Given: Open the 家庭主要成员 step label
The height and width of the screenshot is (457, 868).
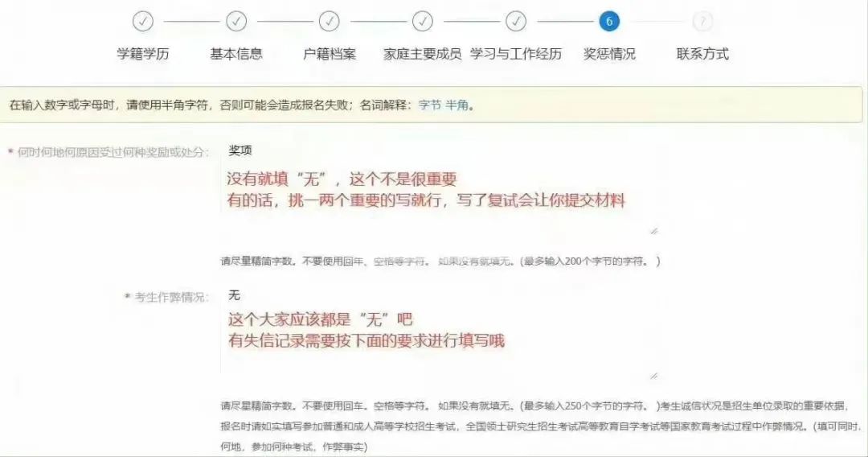Looking at the screenshot, I should coord(423,54).
